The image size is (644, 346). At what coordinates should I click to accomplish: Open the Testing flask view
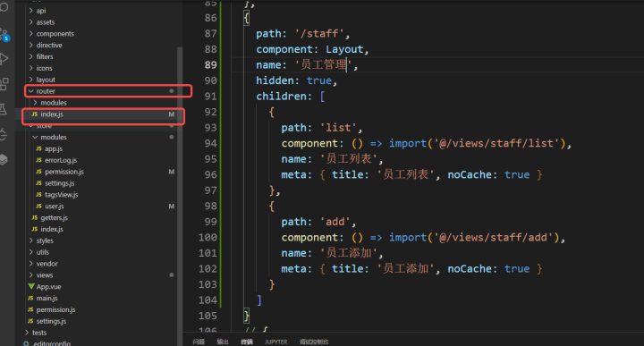pos(4,109)
